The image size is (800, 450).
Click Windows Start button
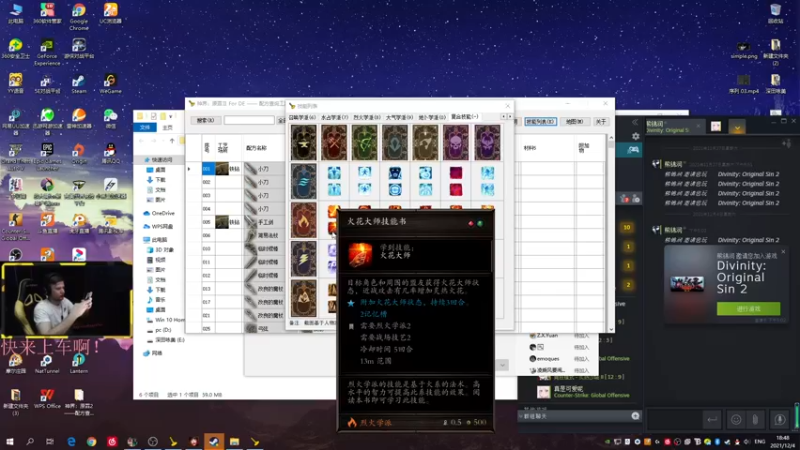tap(10, 441)
